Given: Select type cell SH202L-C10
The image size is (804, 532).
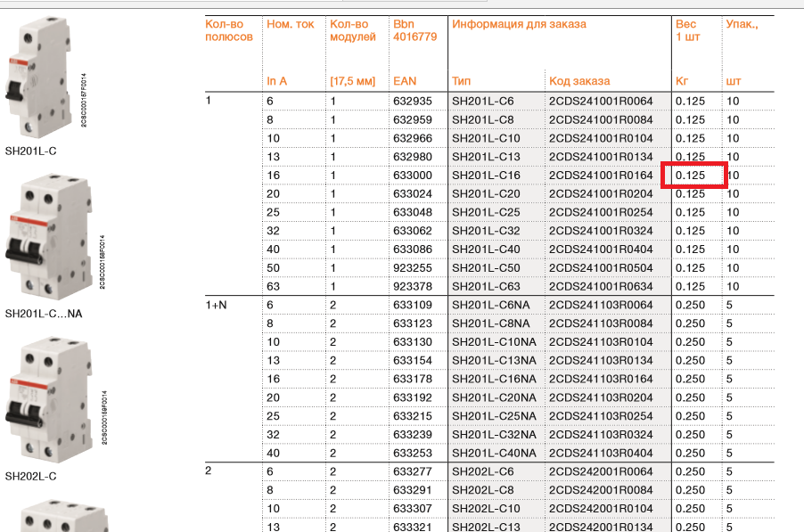Looking at the screenshot, I should [486, 509].
